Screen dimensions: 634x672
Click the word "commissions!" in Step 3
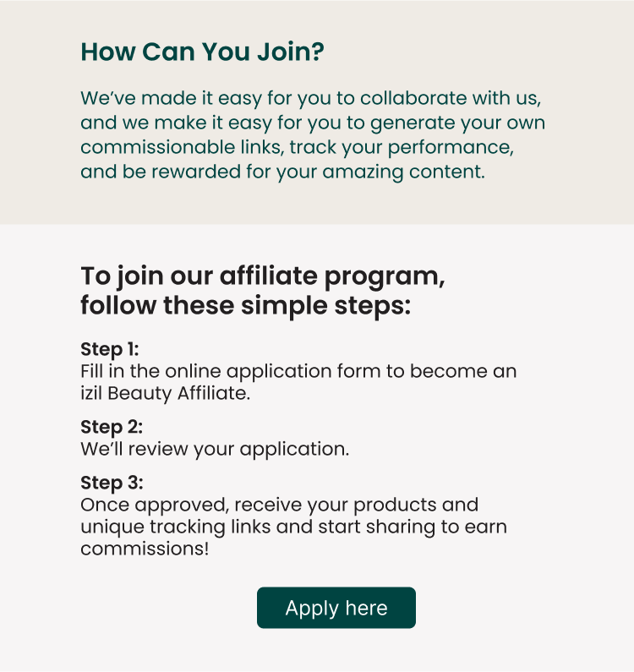[145, 549]
